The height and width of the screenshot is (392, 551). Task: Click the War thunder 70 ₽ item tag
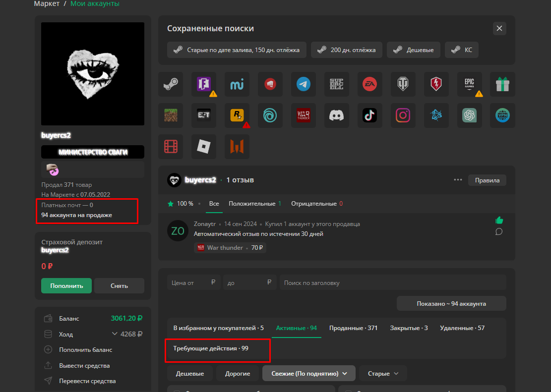230,248
